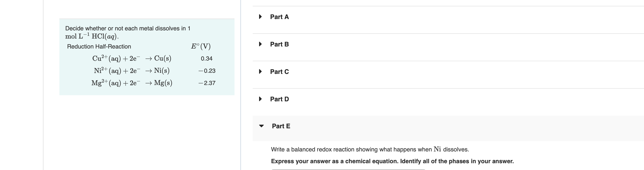This screenshot has width=644, height=170.
Task: Click the disclosure triangle next to Part A
Action: pyautogui.click(x=260, y=17)
